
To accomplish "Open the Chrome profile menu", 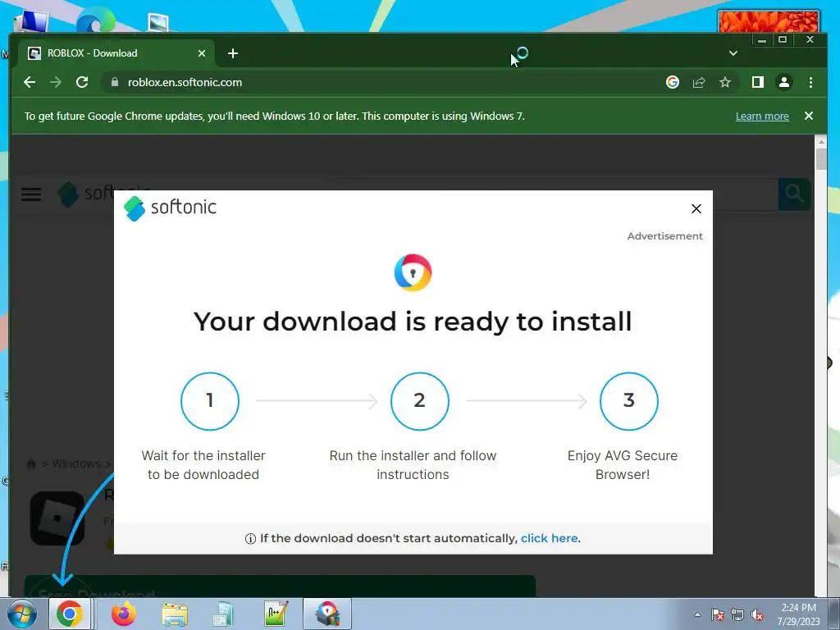I will click(x=784, y=82).
